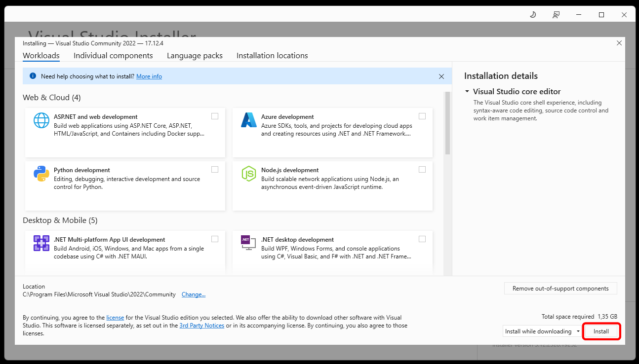Click the ASP.NET globe icon
639x364 pixels.
pos(41,120)
